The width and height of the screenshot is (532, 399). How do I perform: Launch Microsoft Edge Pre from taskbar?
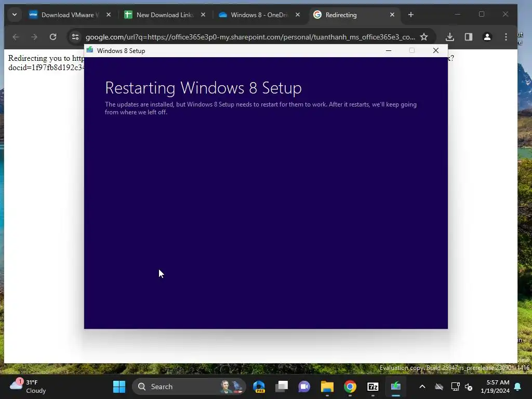[x=259, y=387]
